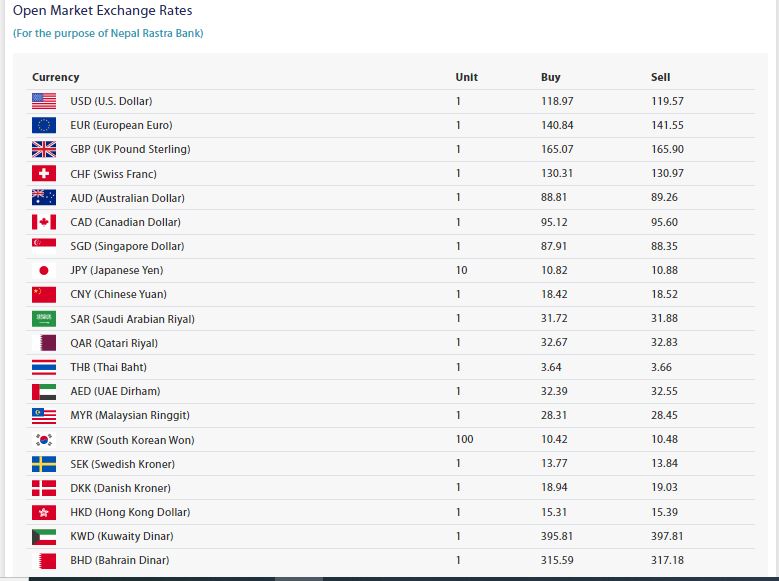779x581 pixels.
Task: Select the QAR (Qatari Riyal) row label
Action: coord(114,343)
